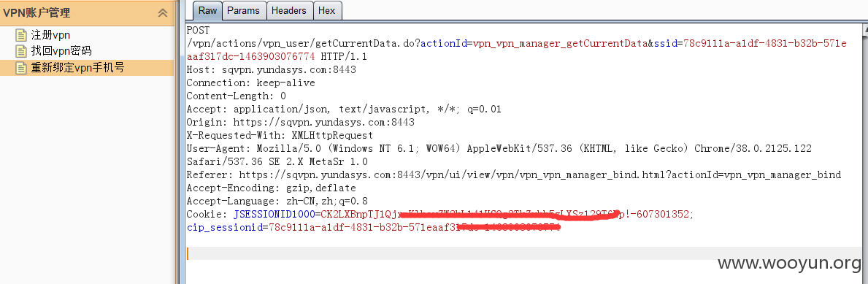
Task: Click the Accept-Language: zh-CN line
Action: point(277,202)
